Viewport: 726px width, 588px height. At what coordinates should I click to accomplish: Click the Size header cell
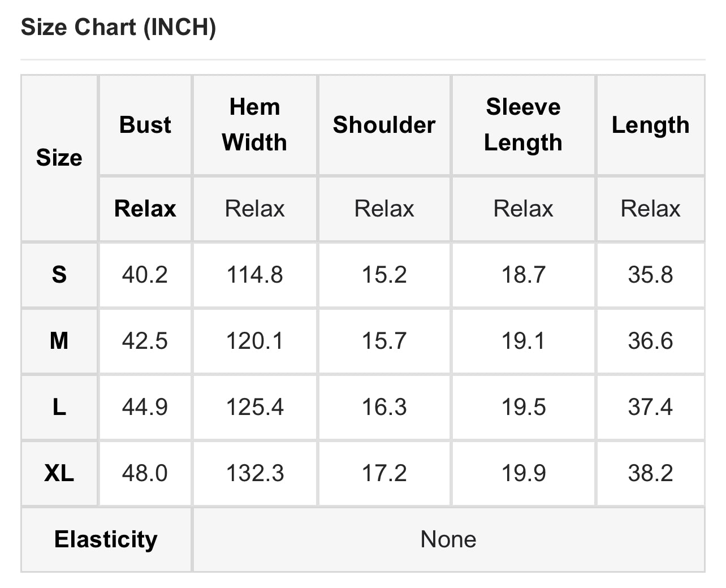[x=59, y=158]
